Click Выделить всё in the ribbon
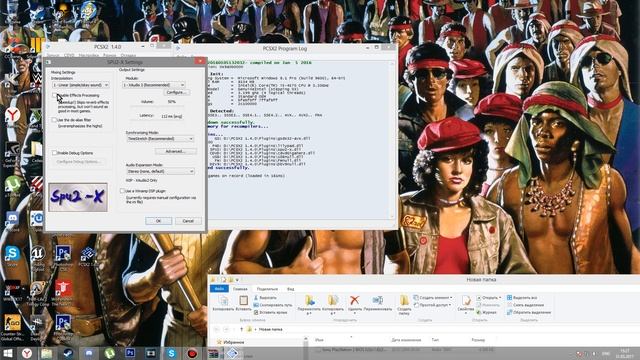Image resolution: width=640 pixels, height=360 pixels. [x=522, y=298]
